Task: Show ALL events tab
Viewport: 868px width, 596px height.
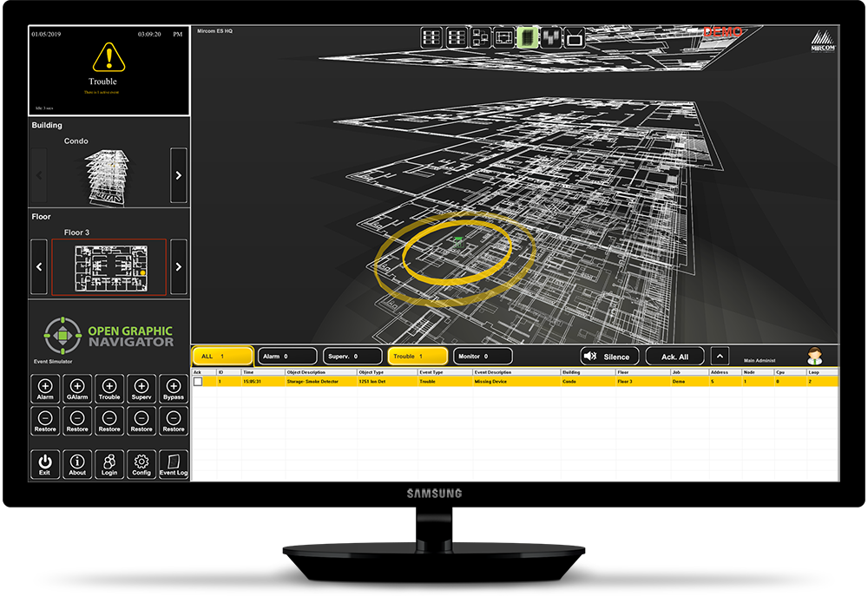Action: [222, 356]
